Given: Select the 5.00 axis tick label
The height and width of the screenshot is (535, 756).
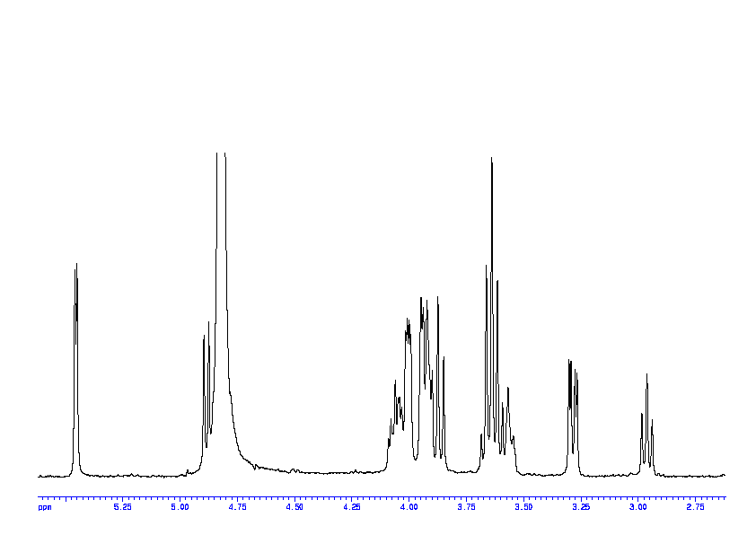Looking at the screenshot, I should coord(180,507).
